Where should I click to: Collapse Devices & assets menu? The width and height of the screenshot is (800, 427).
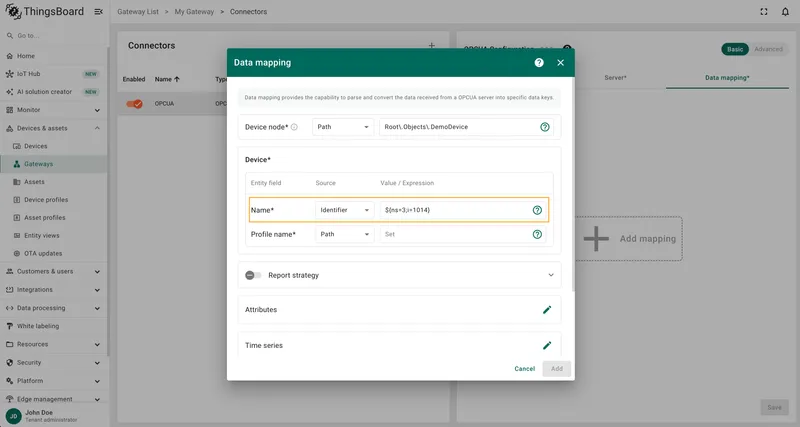(97, 128)
